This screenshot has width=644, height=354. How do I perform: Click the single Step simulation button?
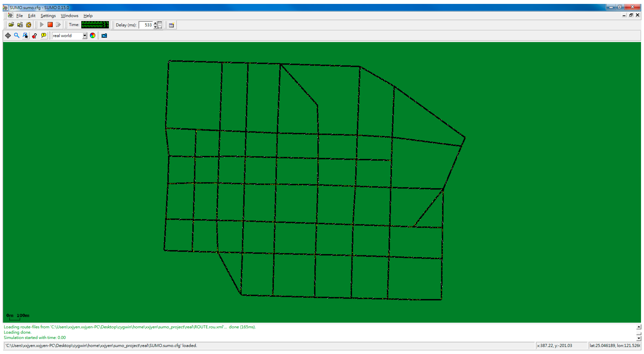[x=58, y=25]
